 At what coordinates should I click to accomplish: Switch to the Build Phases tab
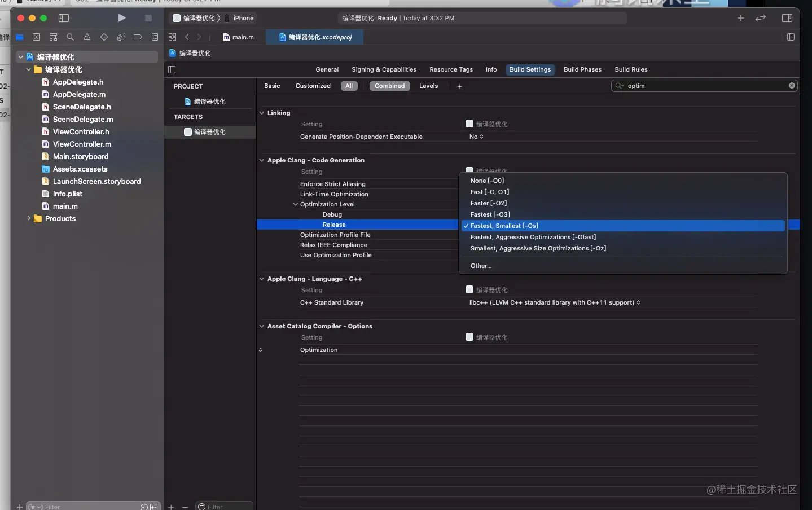[x=582, y=69]
